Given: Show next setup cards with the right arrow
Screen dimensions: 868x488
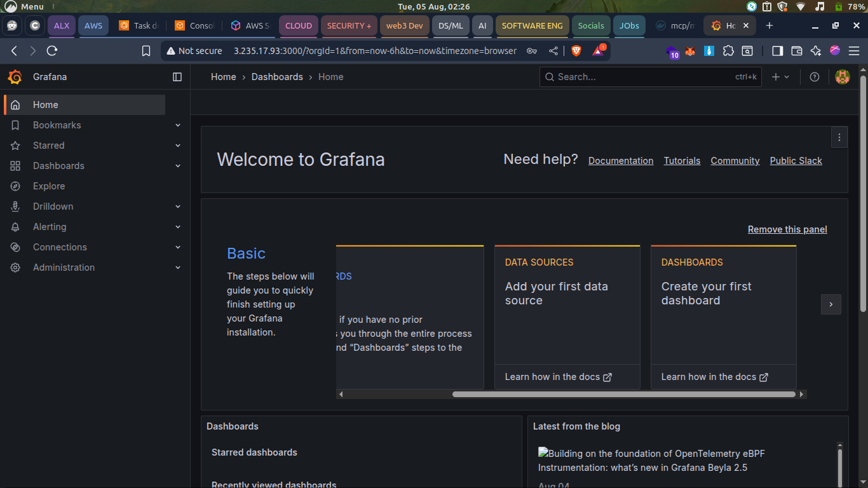Looking at the screenshot, I should coord(831,304).
